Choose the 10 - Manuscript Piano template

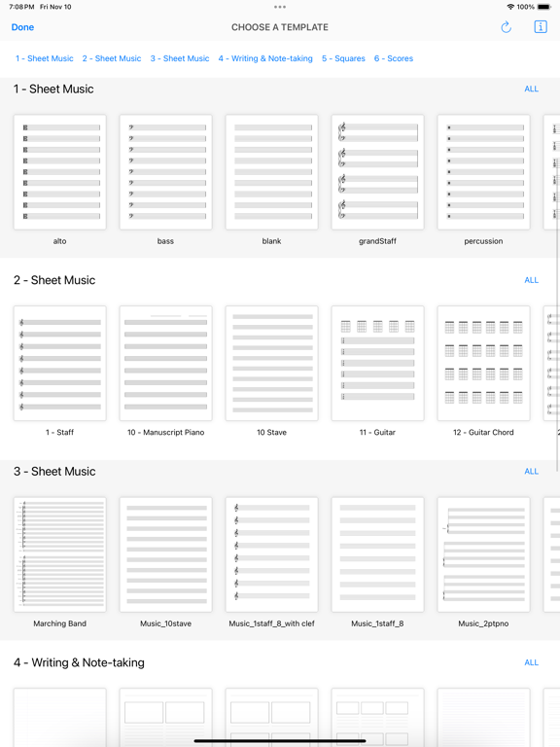165,364
